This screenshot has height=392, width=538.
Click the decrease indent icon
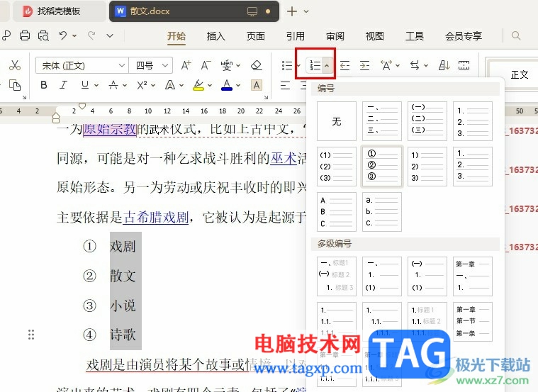[x=344, y=65]
